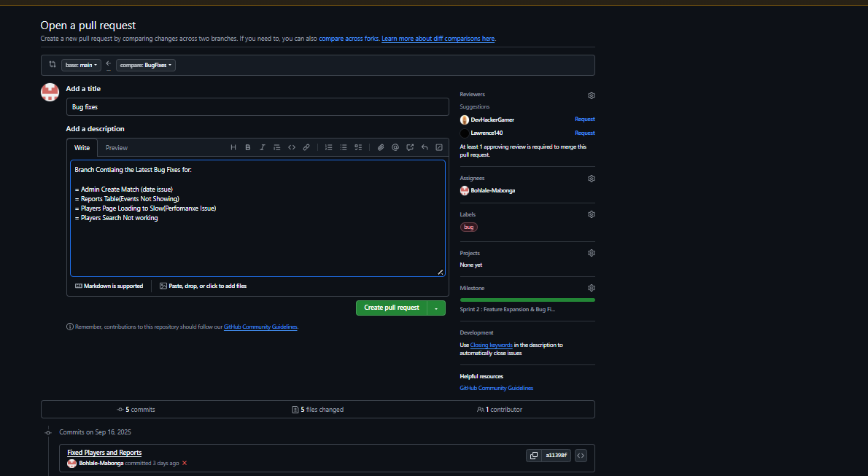
Task: Insert a link using the link icon
Action: 306,147
